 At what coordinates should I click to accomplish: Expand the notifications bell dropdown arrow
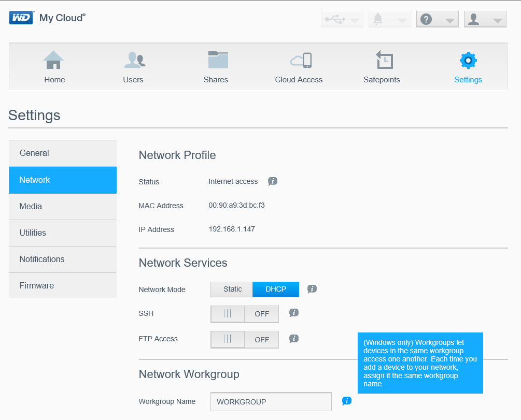402,21
